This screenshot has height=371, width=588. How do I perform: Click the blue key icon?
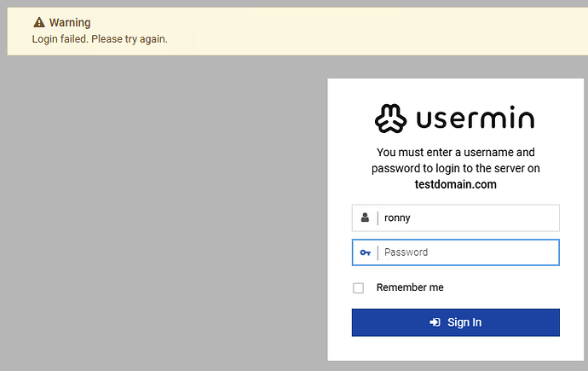click(366, 252)
